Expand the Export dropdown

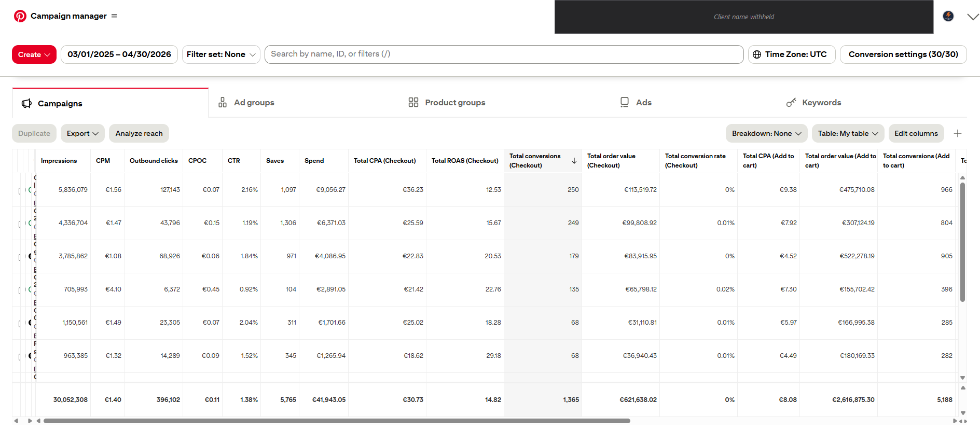click(x=82, y=133)
